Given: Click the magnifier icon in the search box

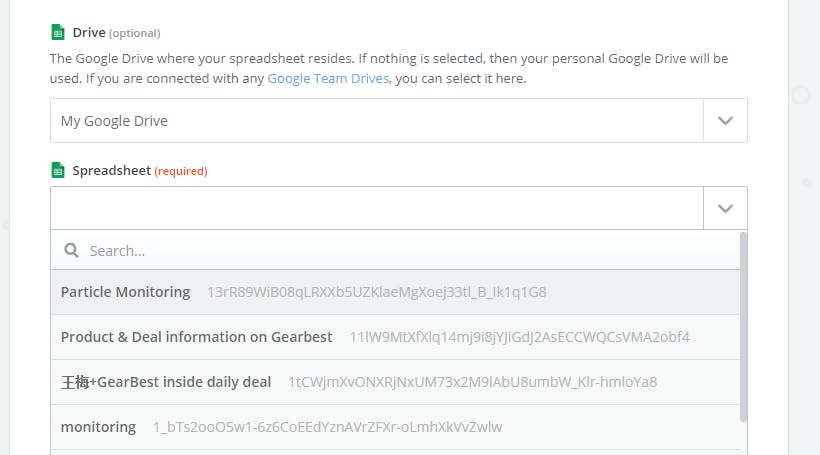Looking at the screenshot, I should 71,251.
